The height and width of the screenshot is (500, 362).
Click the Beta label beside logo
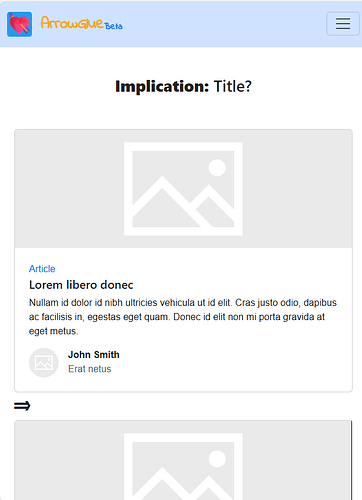point(114,26)
